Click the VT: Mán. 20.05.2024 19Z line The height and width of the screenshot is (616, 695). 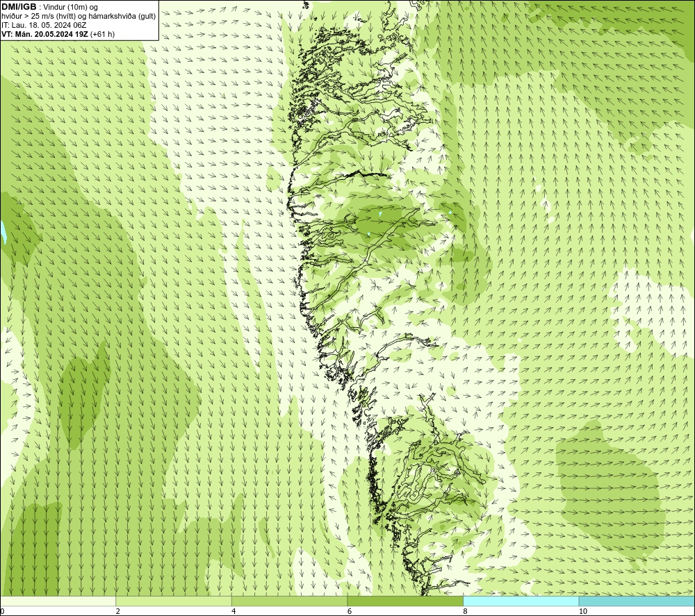[x=58, y=34]
